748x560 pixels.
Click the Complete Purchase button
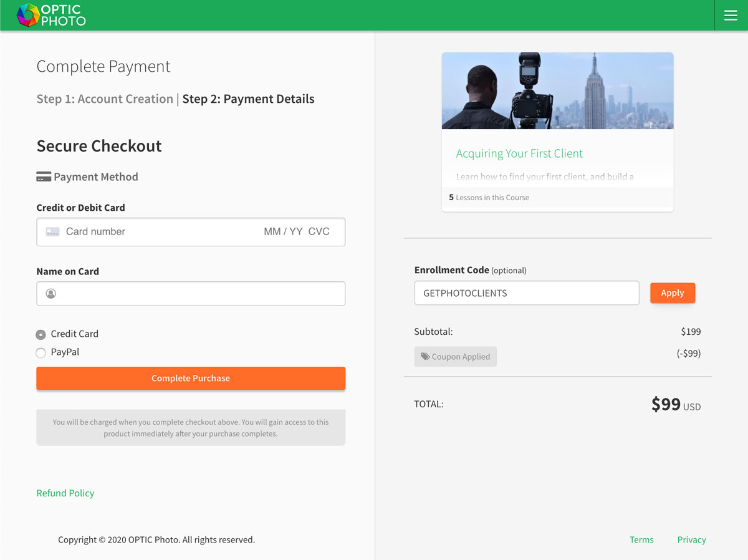[x=191, y=379]
